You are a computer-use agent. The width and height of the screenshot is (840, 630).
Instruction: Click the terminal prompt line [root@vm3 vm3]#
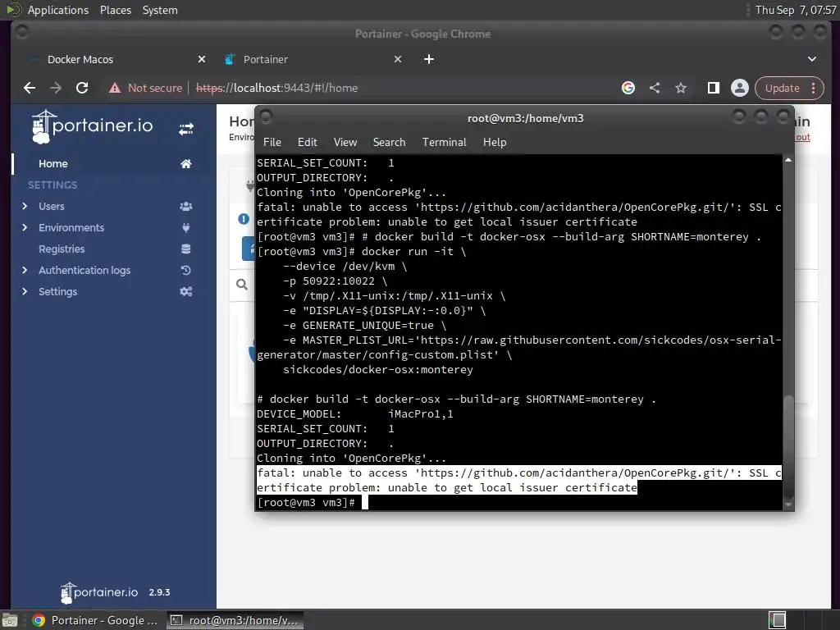point(306,503)
